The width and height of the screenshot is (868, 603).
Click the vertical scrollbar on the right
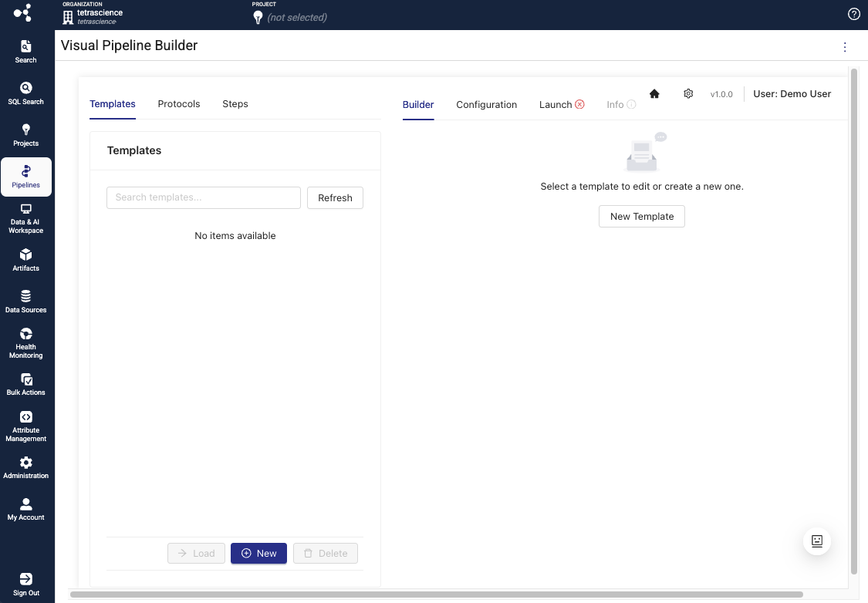click(853, 321)
